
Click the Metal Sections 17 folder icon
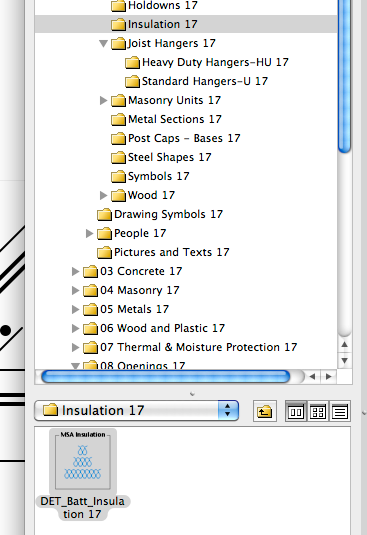[118, 119]
